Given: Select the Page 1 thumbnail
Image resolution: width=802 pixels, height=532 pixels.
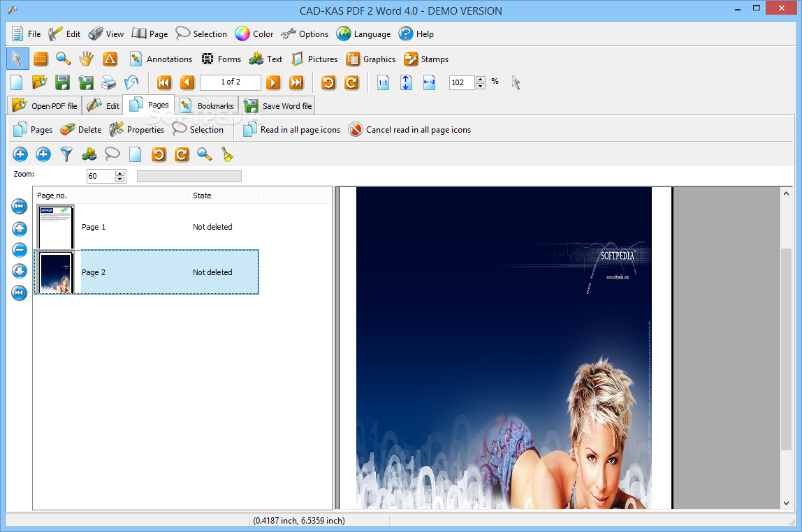Looking at the screenshot, I should pos(55,226).
